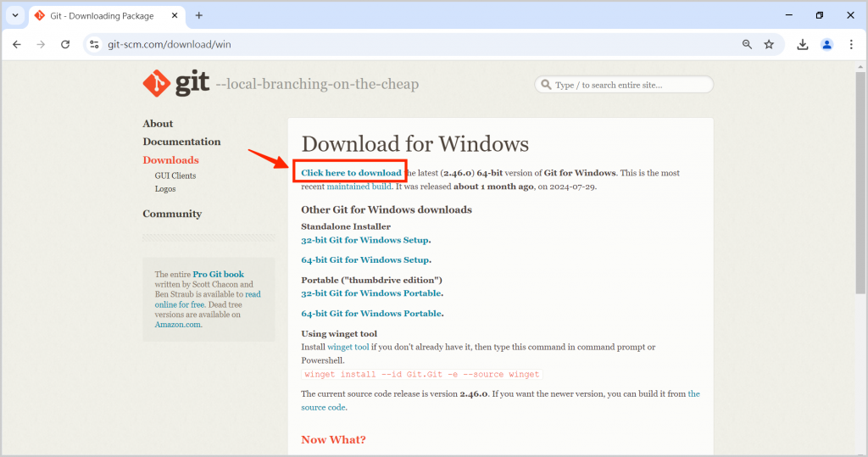
Task: Click the winget install command text
Action: click(x=422, y=375)
